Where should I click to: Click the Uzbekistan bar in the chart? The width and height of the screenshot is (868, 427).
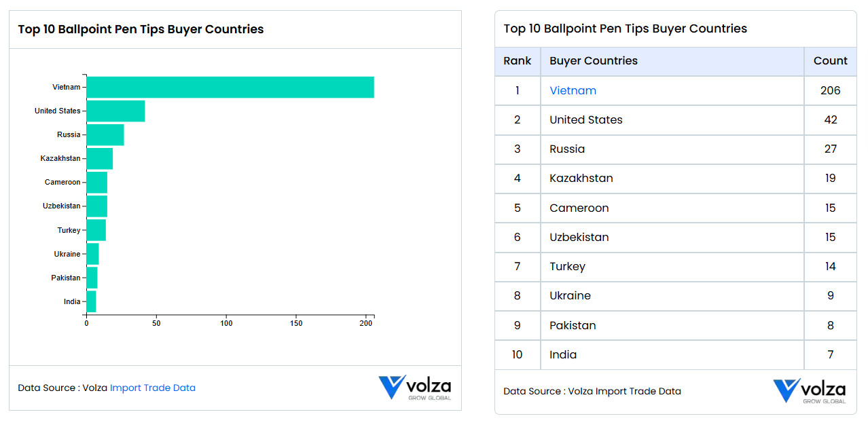(97, 206)
